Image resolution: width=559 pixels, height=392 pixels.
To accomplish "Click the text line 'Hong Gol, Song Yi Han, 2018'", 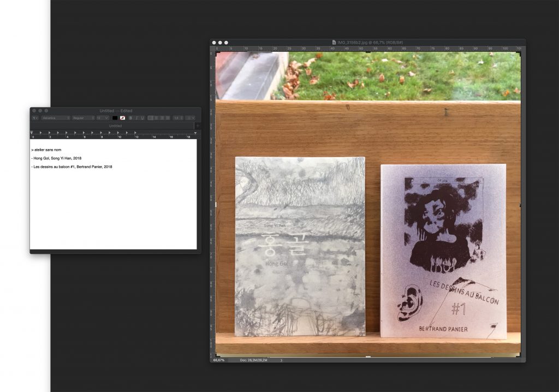I will [56, 158].
